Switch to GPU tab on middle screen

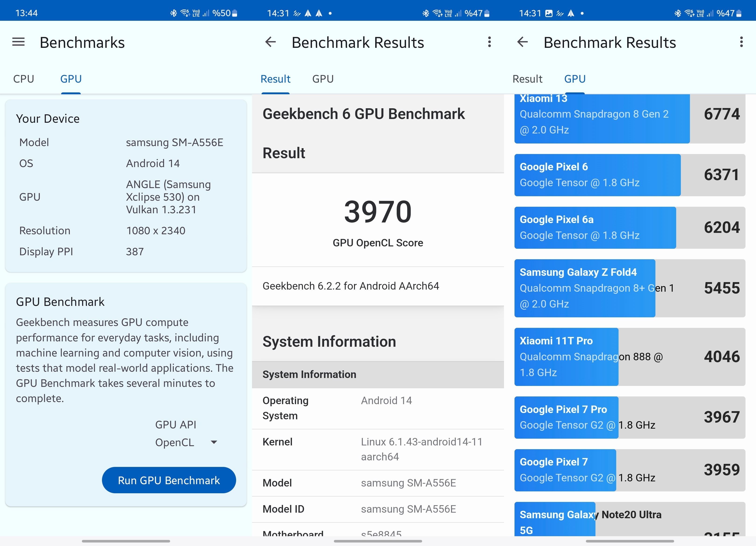323,79
